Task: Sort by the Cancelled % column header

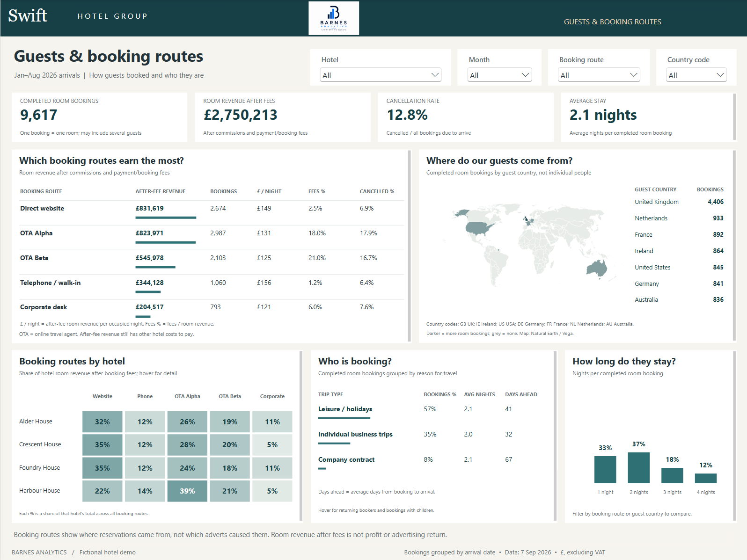Action: pos(377,191)
